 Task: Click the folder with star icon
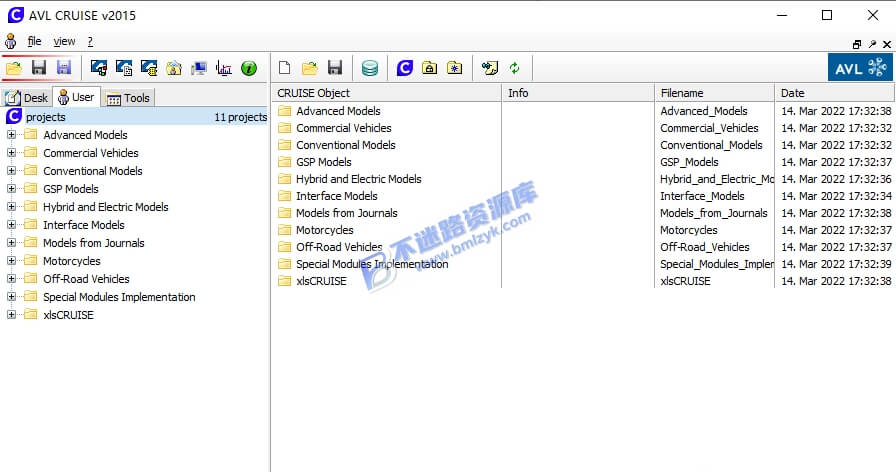click(x=454, y=68)
